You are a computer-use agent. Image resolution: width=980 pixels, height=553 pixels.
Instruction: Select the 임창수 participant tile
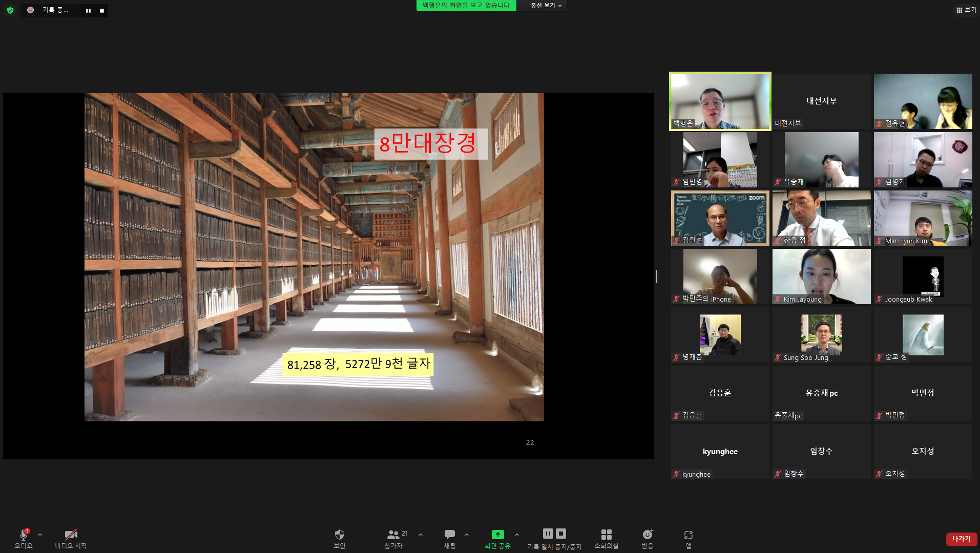(822, 452)
